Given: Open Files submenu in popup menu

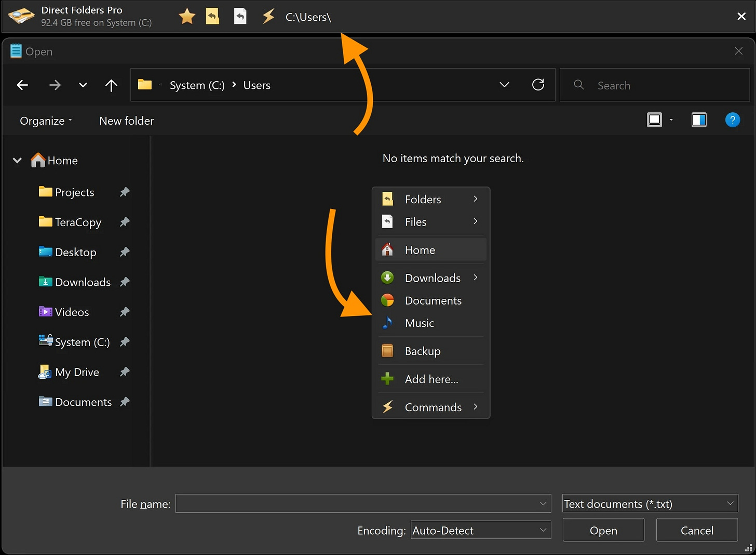Looking at the screenshot, I should click(x=431, y=222).
